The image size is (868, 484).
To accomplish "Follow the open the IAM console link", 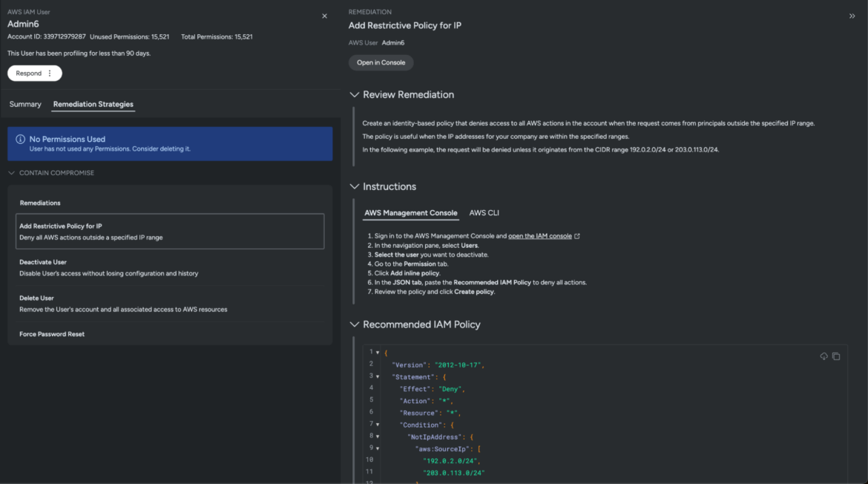I will click(x=539, y=236).
